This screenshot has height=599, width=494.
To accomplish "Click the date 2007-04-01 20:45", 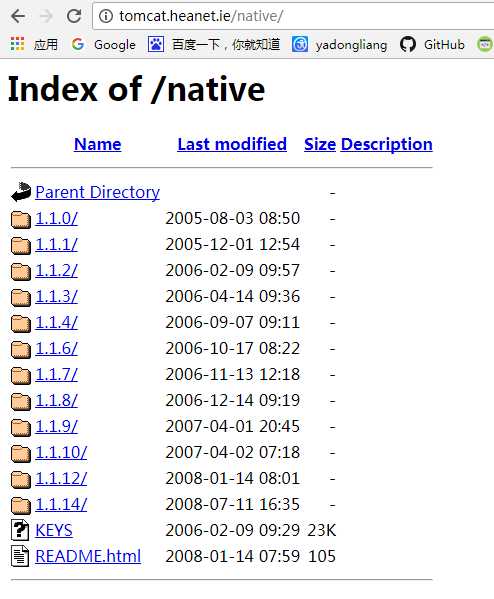I will [233, 426].
